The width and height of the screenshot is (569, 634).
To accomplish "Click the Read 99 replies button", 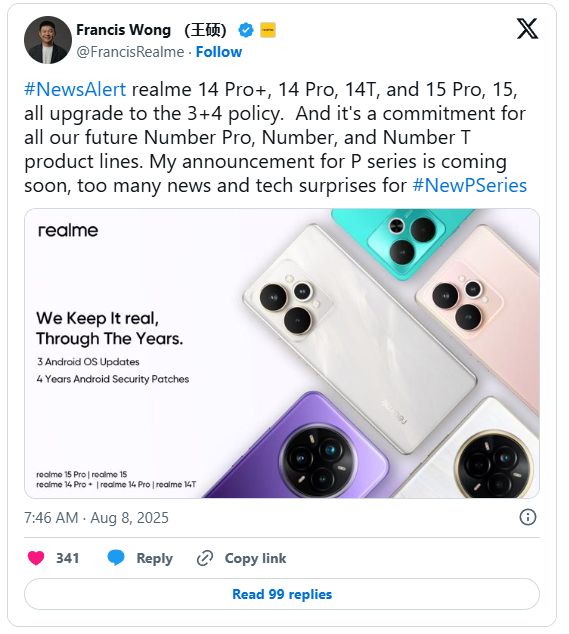I will click(282, 594).
